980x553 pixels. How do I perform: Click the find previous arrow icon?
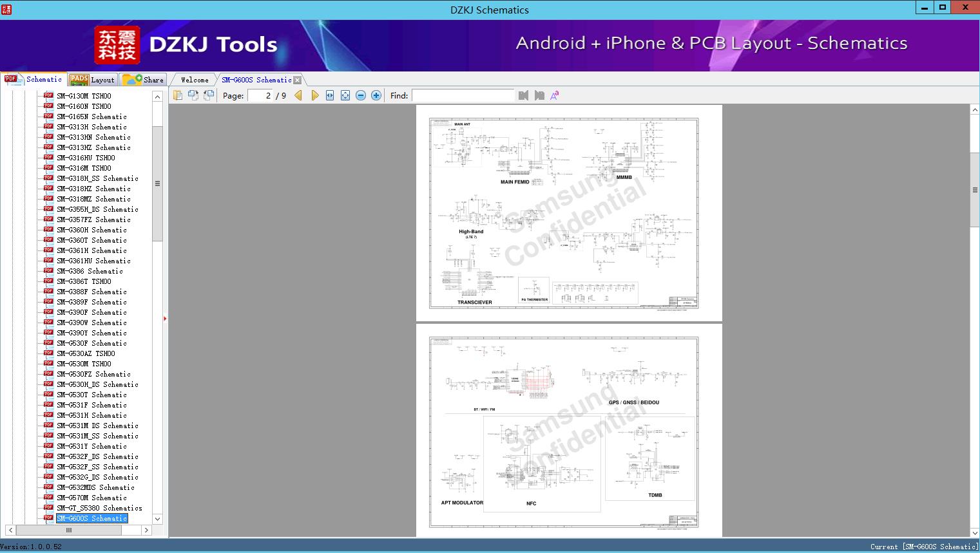[x=523, y=95]
